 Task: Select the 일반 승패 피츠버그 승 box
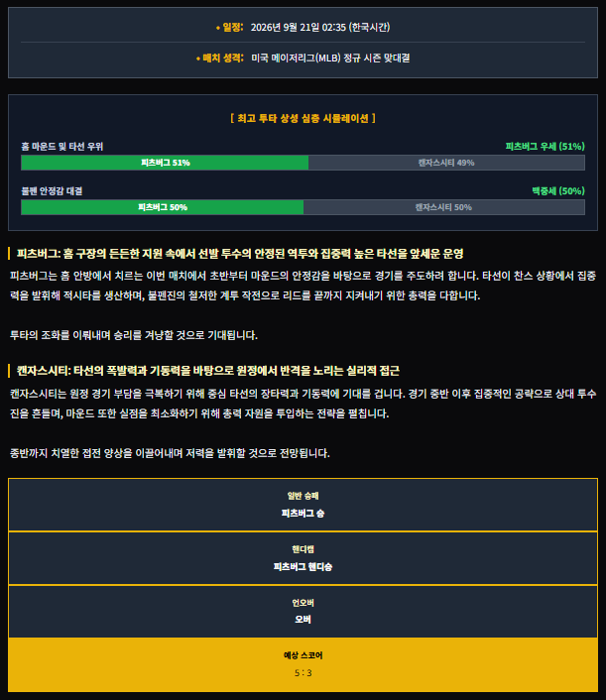tap(303, 505)
